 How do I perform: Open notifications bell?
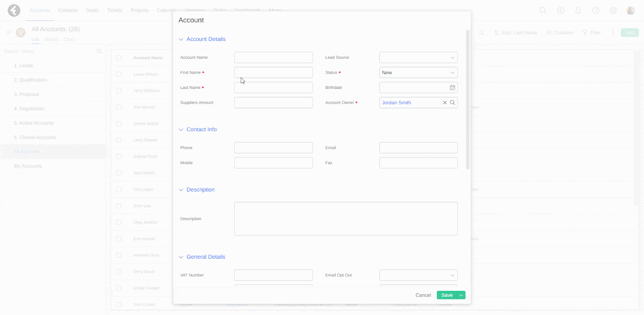(x=578, y=10)
